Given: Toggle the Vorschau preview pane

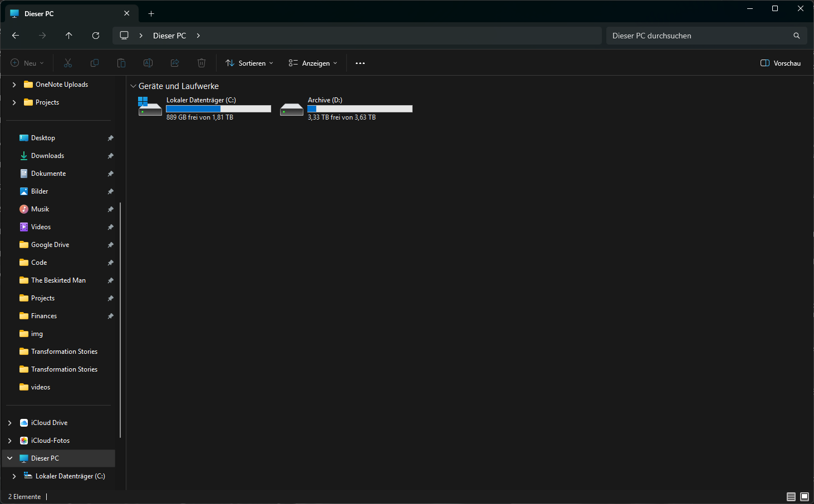Looking at the screenshot, I should point(781,63).
